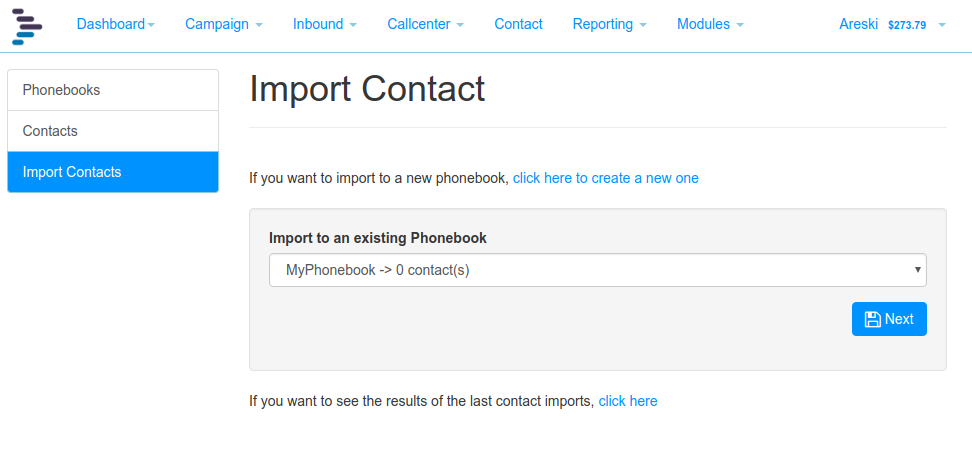Open the Dashboard dropdown menu
The width and height of the screenshot is (972, 468).
tap(115, 24)
